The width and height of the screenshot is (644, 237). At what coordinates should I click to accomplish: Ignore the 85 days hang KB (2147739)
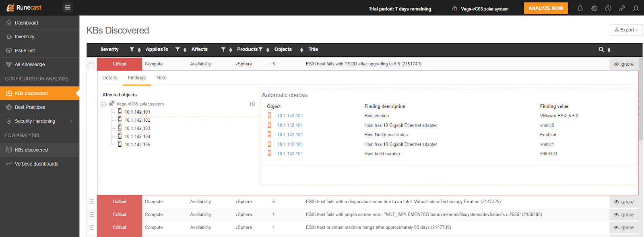[x=624, y=228]
